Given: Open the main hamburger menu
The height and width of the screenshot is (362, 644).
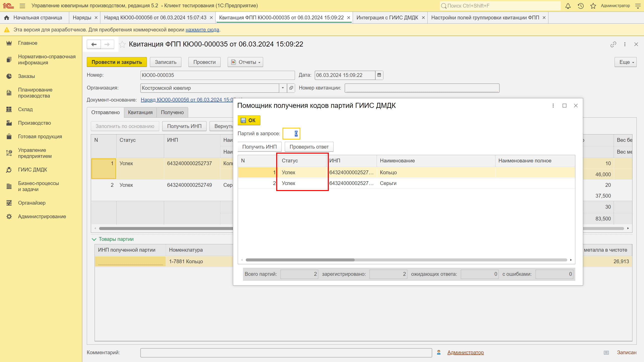Looking at the screenshot, I should click(x=22, y=6).
